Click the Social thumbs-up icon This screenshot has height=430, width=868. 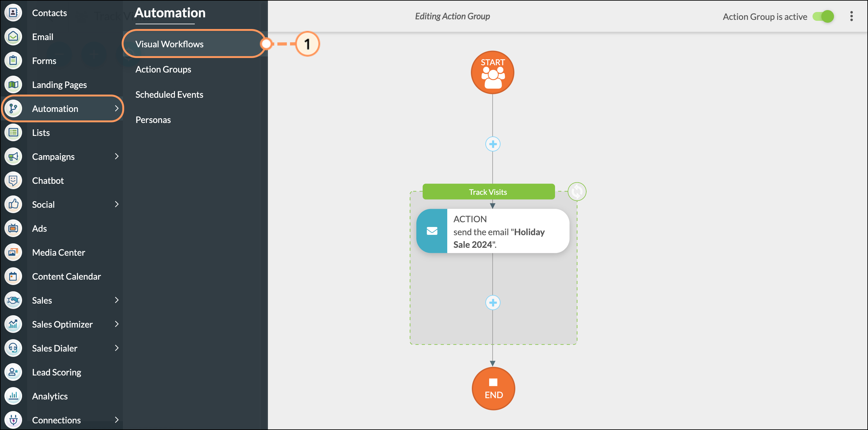coord(13,204)
